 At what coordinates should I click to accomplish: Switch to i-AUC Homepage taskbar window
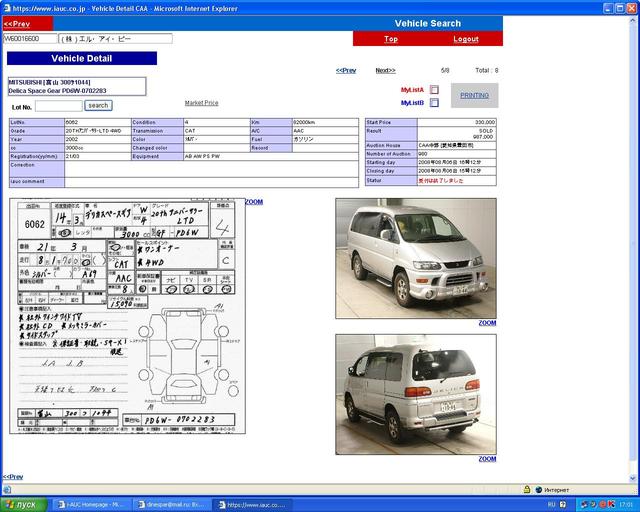point(93,505)
